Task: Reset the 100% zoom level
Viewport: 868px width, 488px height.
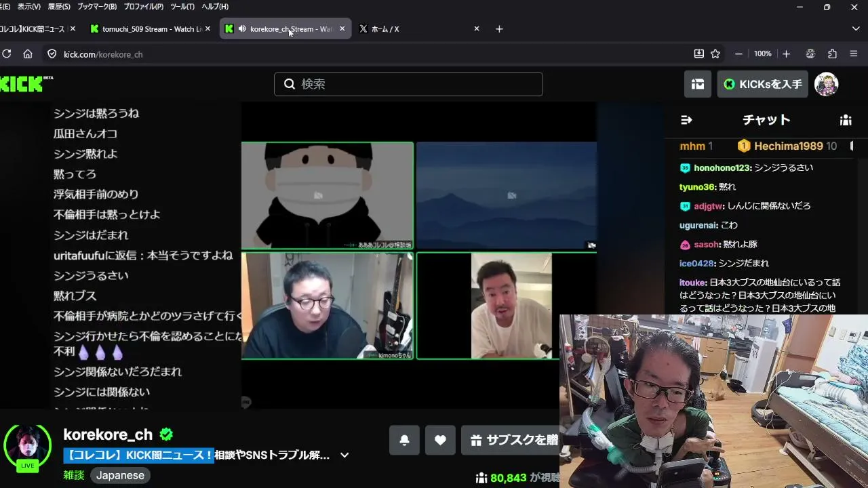Action: pyautogui.click(x=763, y=54)
